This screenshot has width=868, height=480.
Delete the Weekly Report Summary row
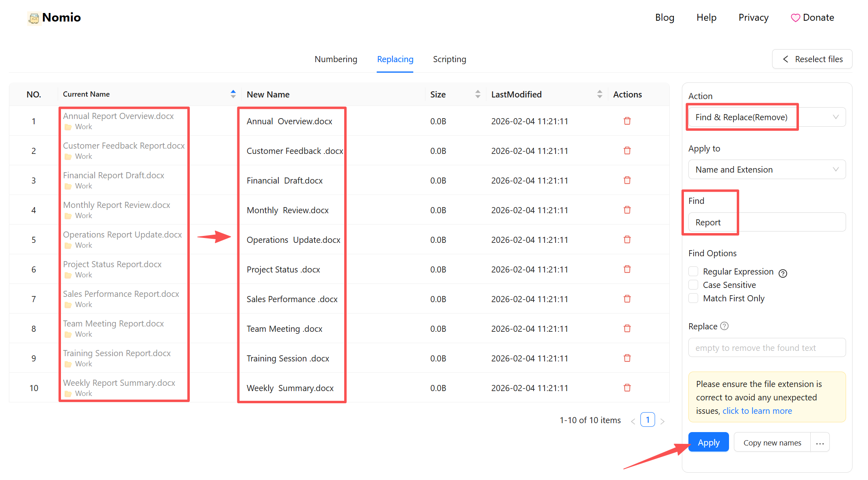(x=627, y=388)
